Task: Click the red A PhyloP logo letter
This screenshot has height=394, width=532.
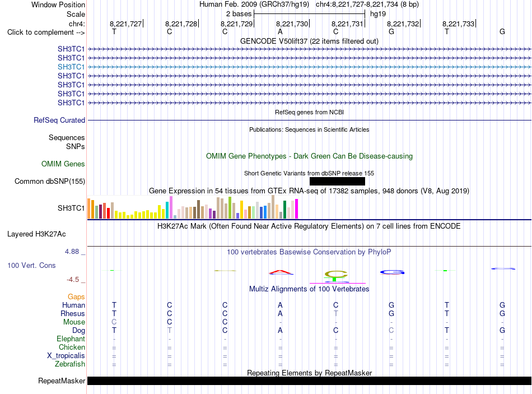Action: [x=281, y=272]
